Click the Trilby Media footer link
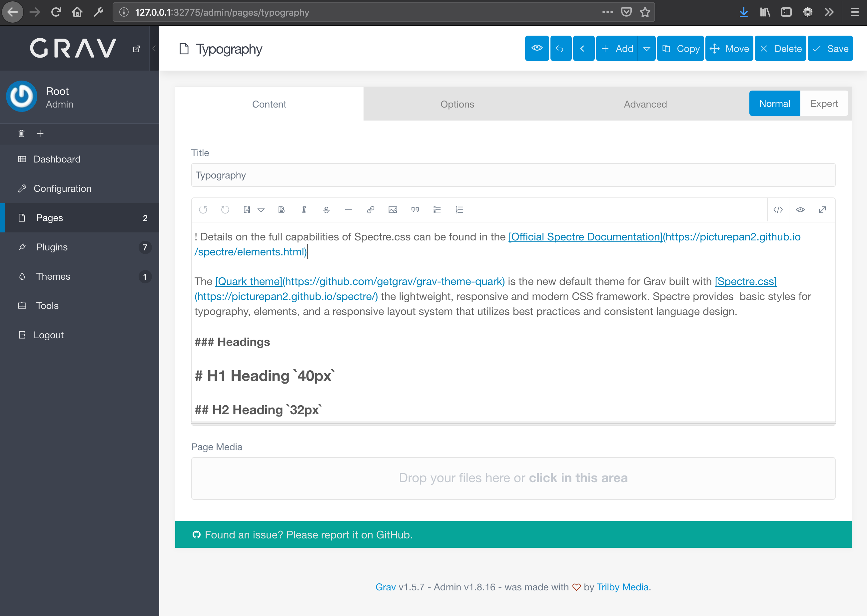The height and width of the screenshot is (616, 867). [622, 587]
